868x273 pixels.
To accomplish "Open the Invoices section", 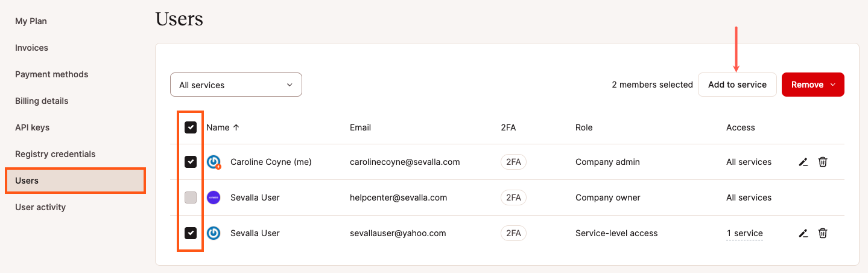I will point(31,48).
